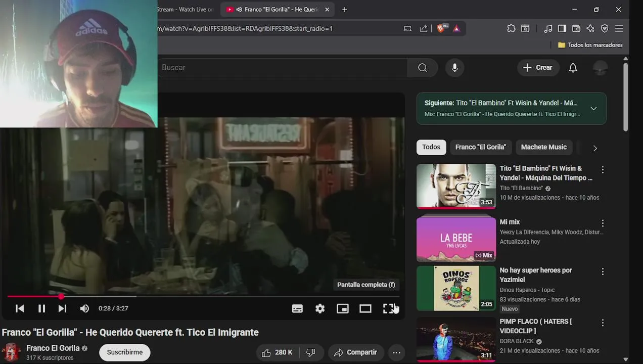Start voice search with microphone
The width and height of the screenshot is (643, 364).
(454, 68)
